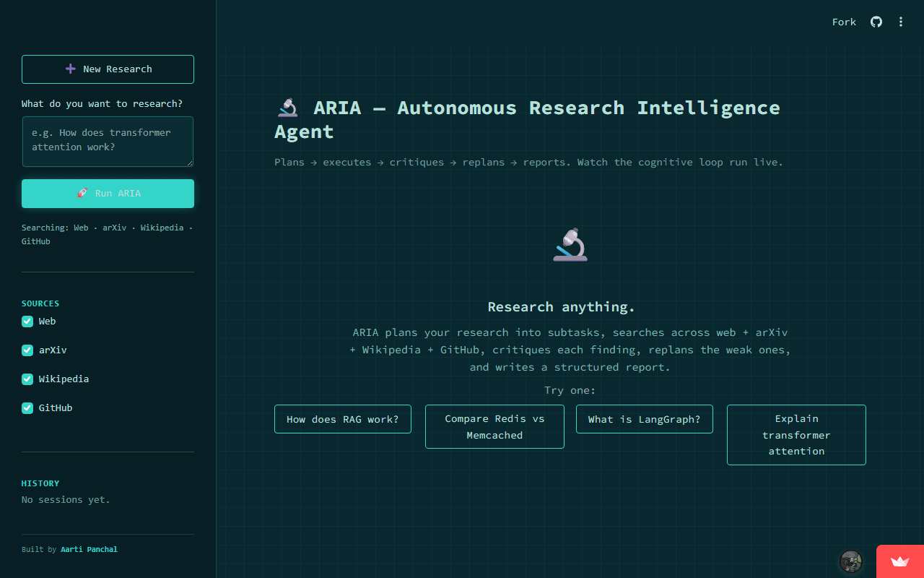Viewport: 924px width, 578px height.
Task: Click the microscope icon beside ARIA title
Action: [x=288, y=108]
